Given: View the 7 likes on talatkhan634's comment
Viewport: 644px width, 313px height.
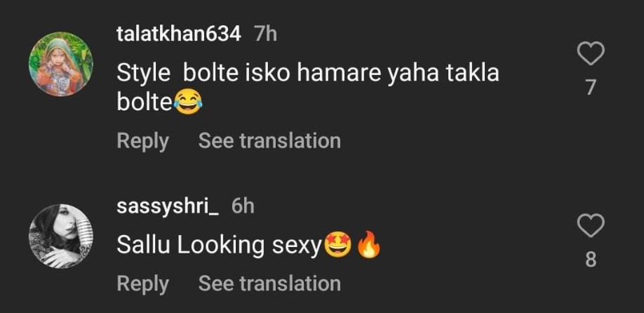Looking at the screenshot, I should [x=591, y=88].
